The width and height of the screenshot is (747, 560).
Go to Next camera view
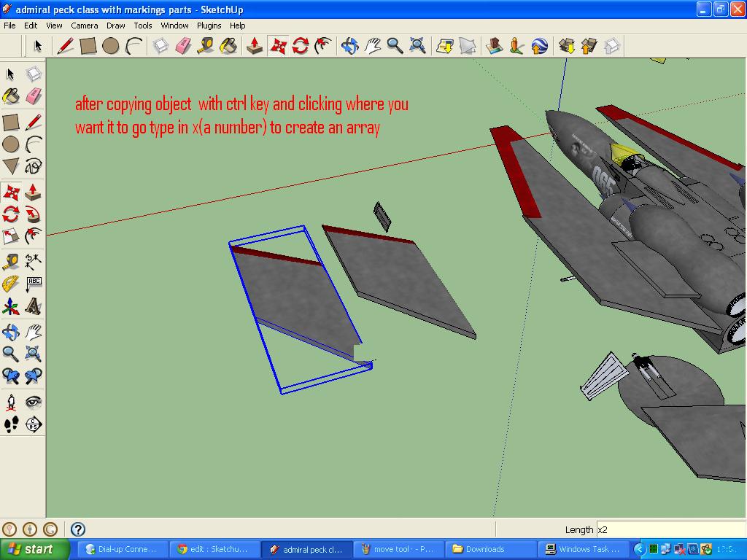(x=34, y=376)
